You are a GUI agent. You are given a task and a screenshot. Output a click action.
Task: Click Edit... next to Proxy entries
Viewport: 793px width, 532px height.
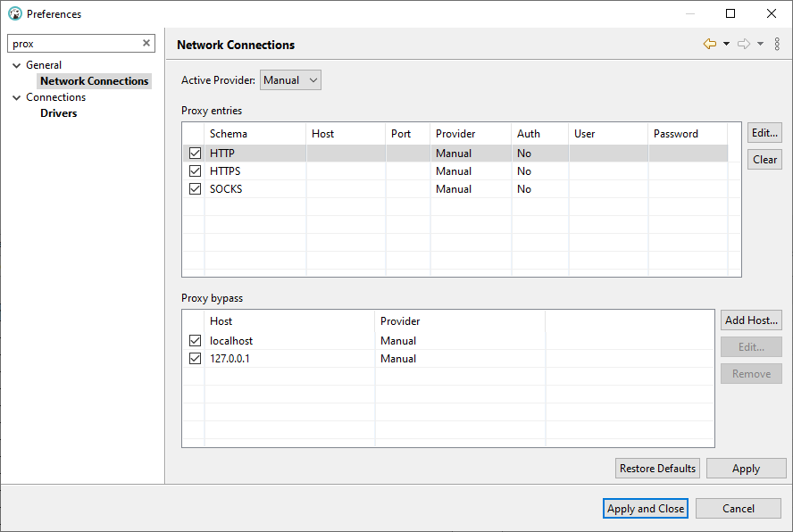coord(764,132)
